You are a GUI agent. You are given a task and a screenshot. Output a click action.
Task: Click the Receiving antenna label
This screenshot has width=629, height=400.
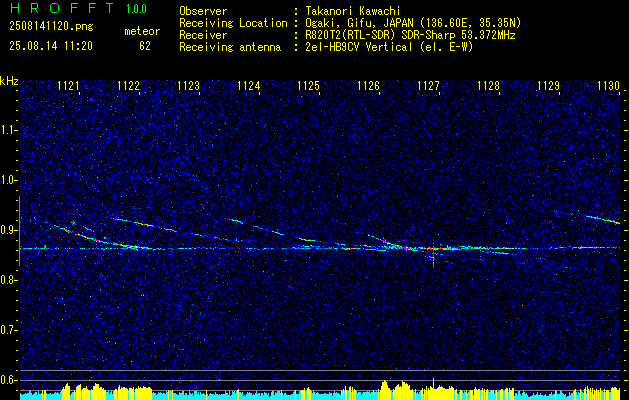tap(230, 47)
